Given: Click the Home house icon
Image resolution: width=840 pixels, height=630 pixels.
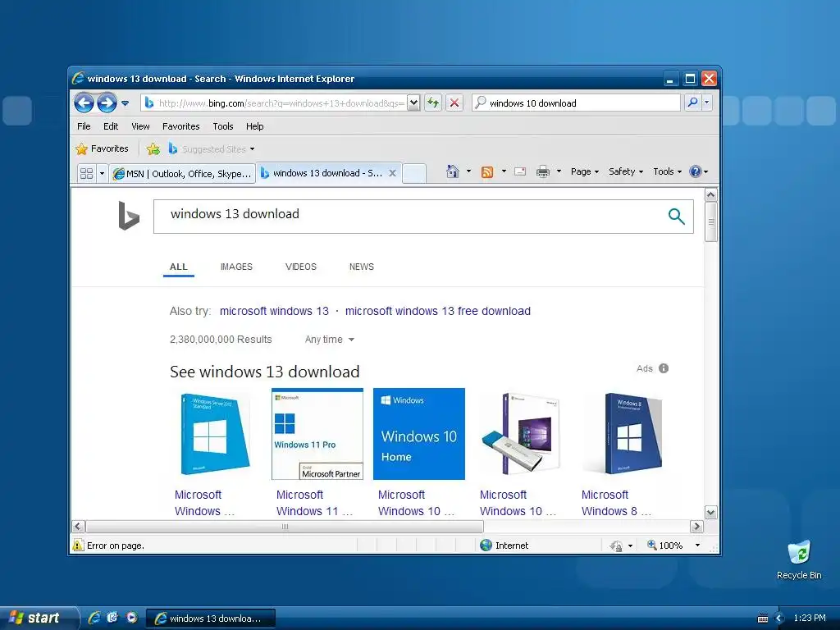Looking at the screenshot, I should coord(453,171).
